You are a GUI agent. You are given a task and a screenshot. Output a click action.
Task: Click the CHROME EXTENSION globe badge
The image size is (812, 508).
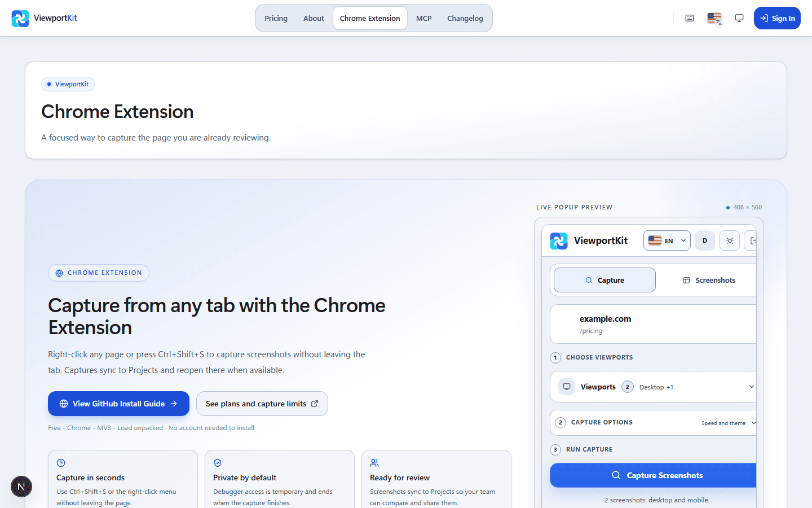tap(99, 273)
